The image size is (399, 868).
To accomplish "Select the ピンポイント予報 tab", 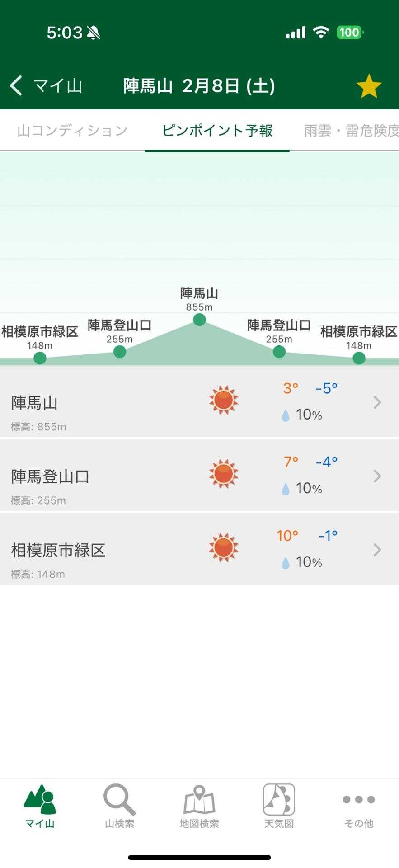I will tap(217, 131).
